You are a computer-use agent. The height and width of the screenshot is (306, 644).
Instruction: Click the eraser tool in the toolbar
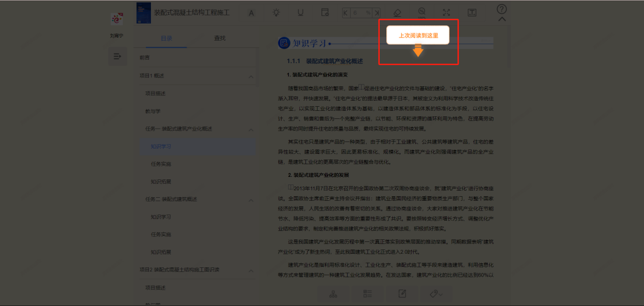(x=397, y=13)
